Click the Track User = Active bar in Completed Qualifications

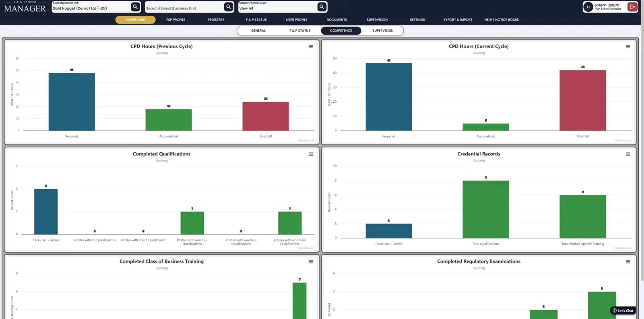46,211
